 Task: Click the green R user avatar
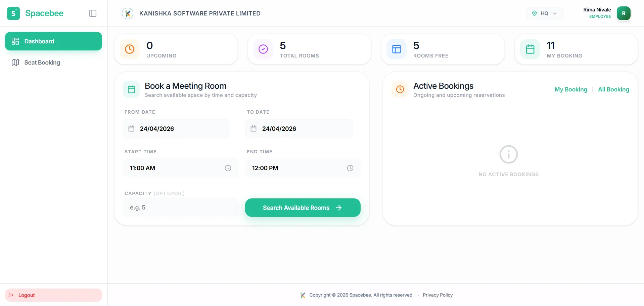624,13
